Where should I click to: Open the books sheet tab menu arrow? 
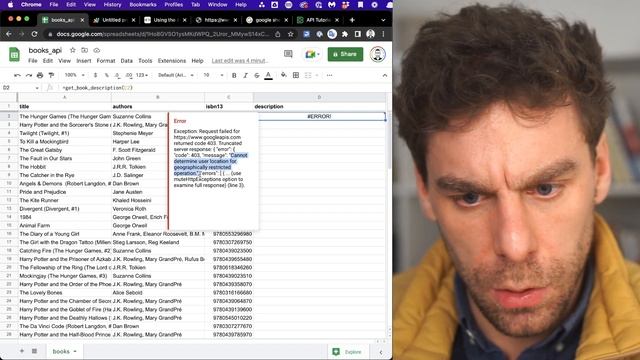tap(75, 351)
